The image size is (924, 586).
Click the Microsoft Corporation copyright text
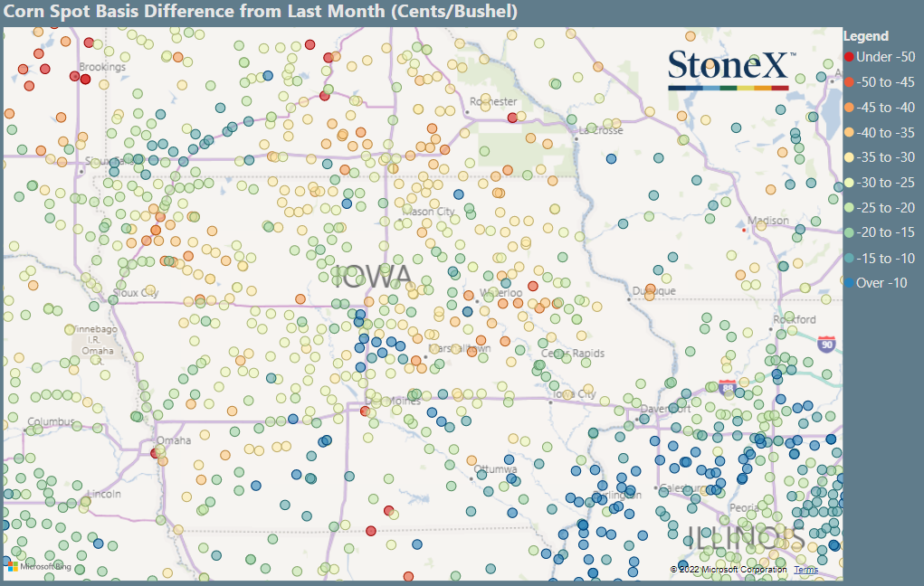(729, 570)
